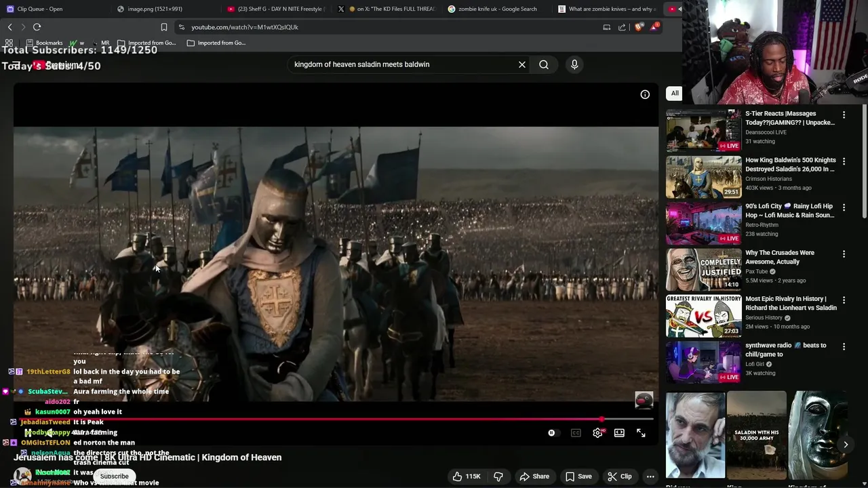Show next Shorts with the right chevron

tap(846, 445)
